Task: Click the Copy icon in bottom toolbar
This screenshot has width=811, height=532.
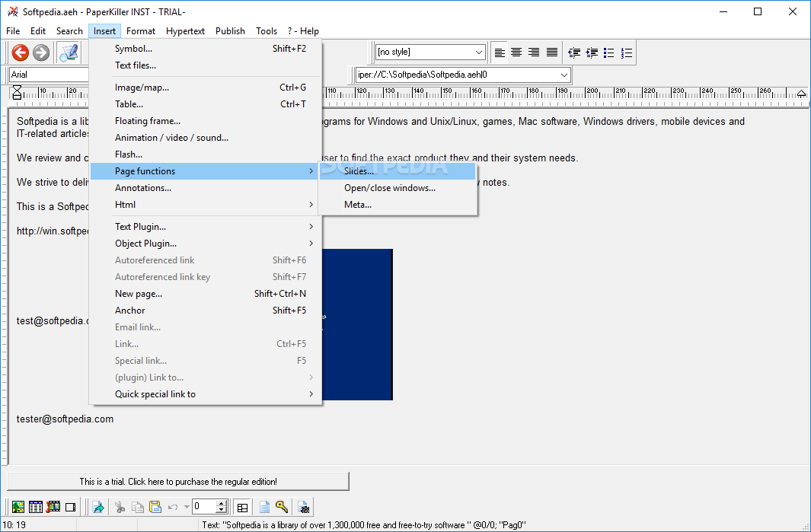Action: pos(138,507)
